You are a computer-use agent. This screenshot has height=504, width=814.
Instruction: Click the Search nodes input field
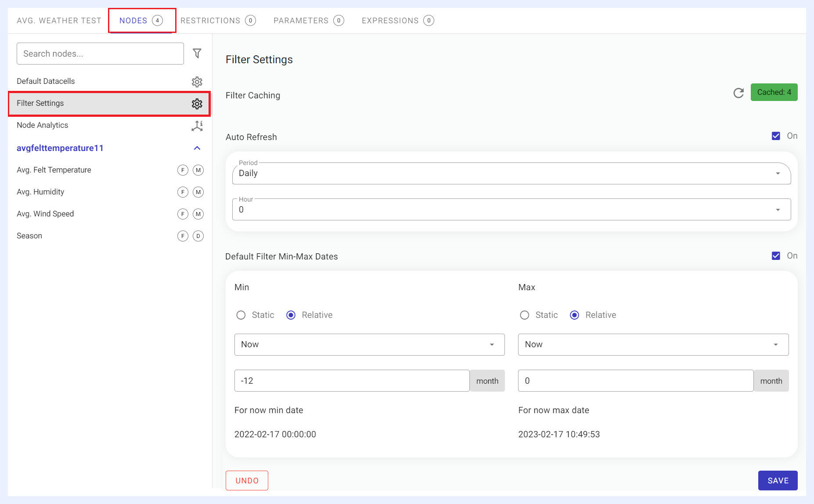100,54
